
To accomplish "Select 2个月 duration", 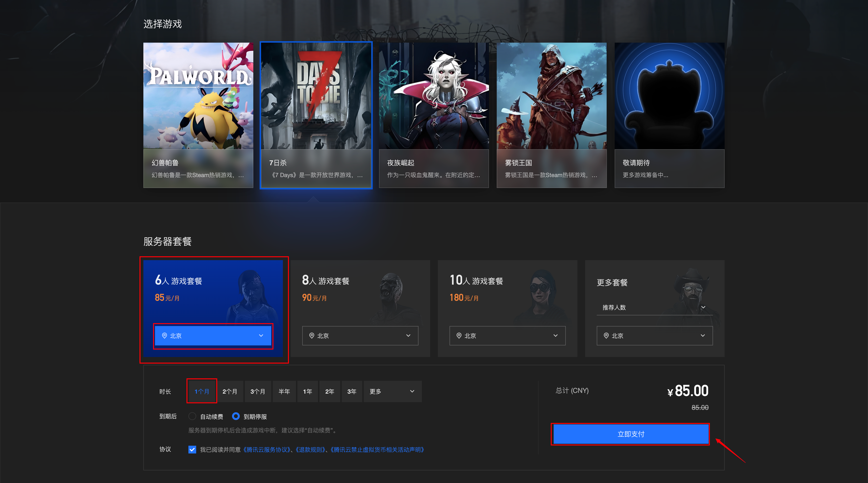I will pos(230,391).
